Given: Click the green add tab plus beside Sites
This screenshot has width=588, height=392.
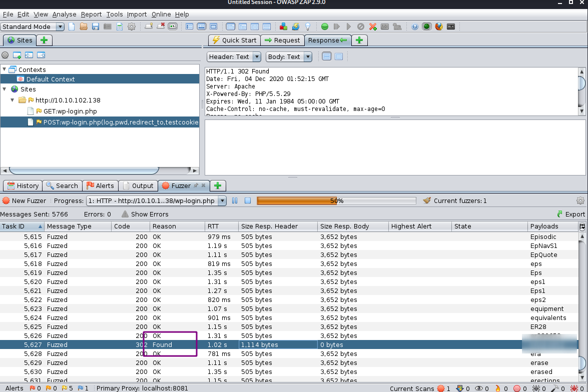Looking at the screenshot, I should click(45, 40).
